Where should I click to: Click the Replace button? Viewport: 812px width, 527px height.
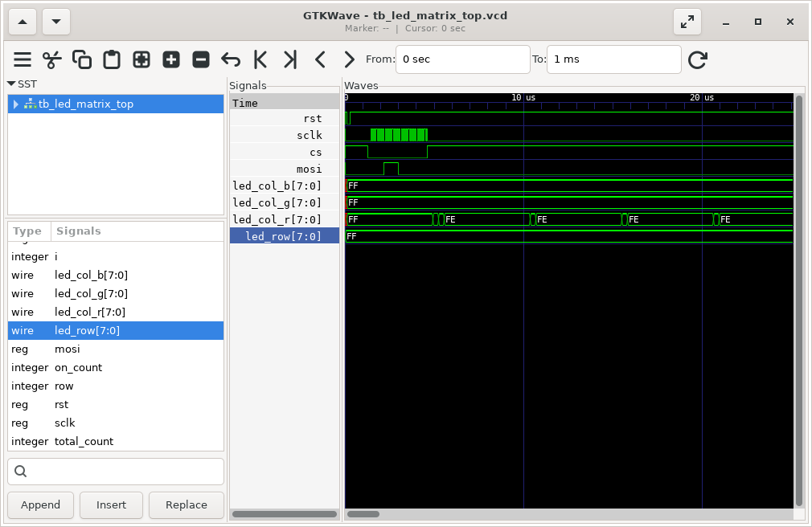[x=187, y=505]
